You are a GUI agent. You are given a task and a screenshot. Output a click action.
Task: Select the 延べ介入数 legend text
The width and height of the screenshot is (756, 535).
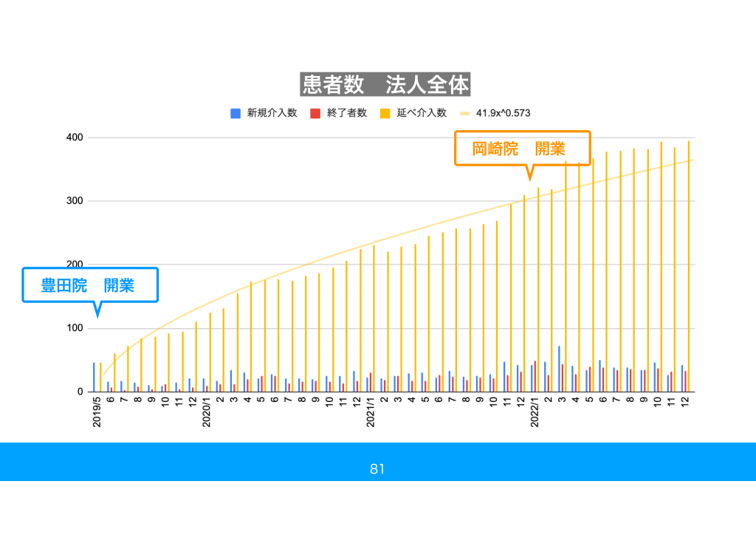(x=422, y=113)
